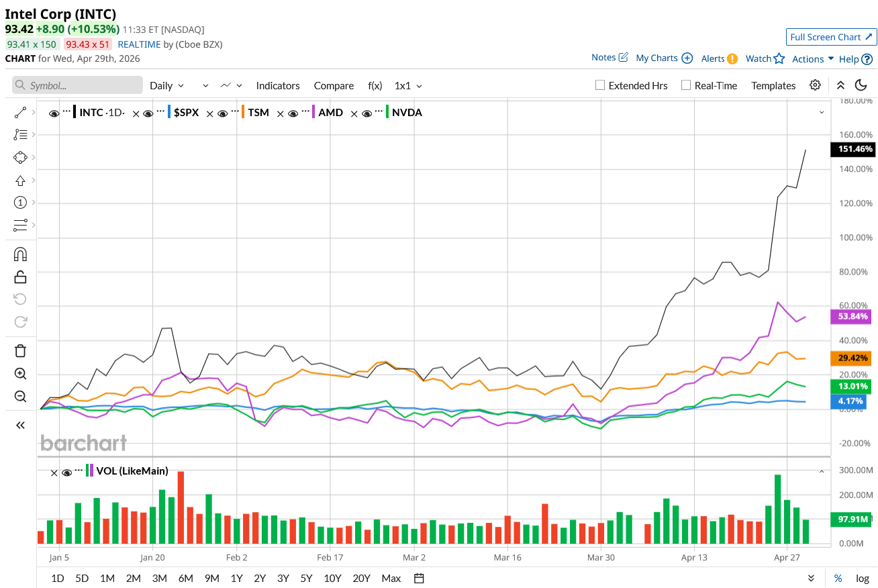Click the redo arrow icon
The image size is (878, 588).
(x=20, y=322)
